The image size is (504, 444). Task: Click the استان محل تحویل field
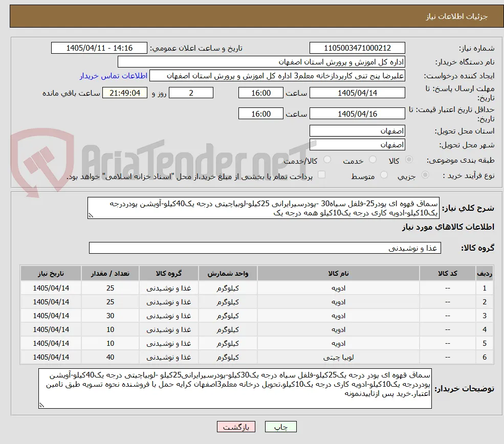(357, 131)
